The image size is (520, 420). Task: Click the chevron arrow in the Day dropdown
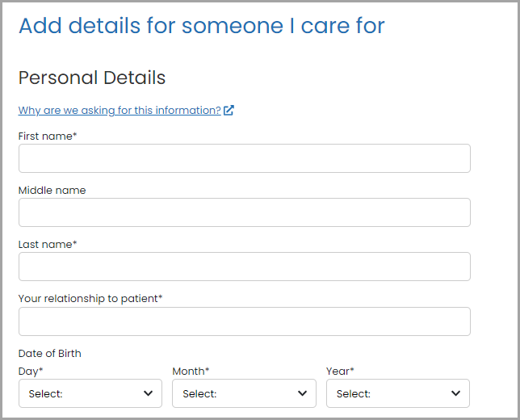(x=149, y=393)
